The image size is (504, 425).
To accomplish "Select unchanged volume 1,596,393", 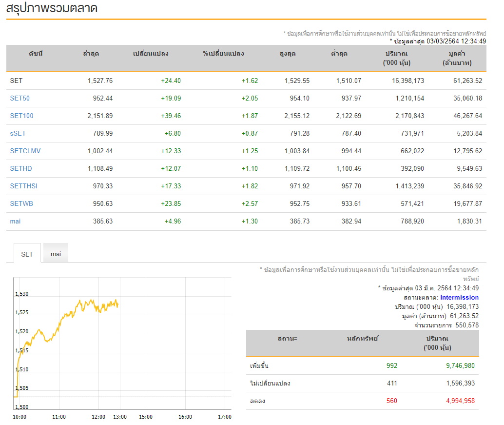I will pyautogui.click(x=460, y=383).
